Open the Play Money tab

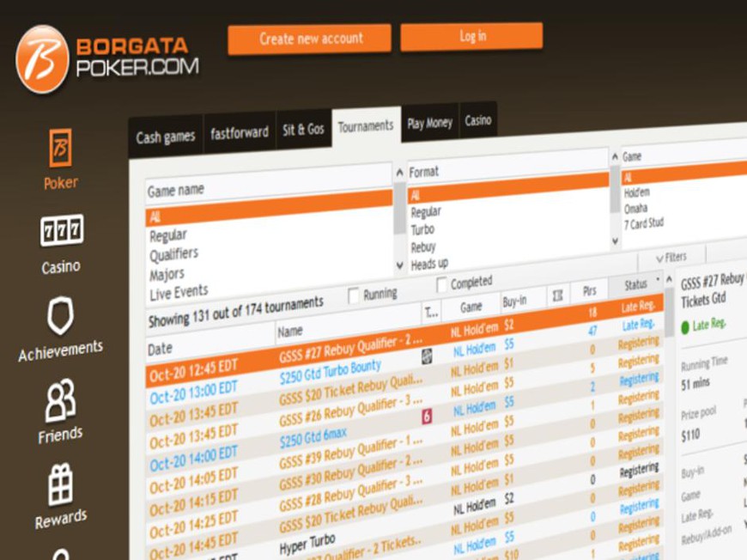[429, 123]
